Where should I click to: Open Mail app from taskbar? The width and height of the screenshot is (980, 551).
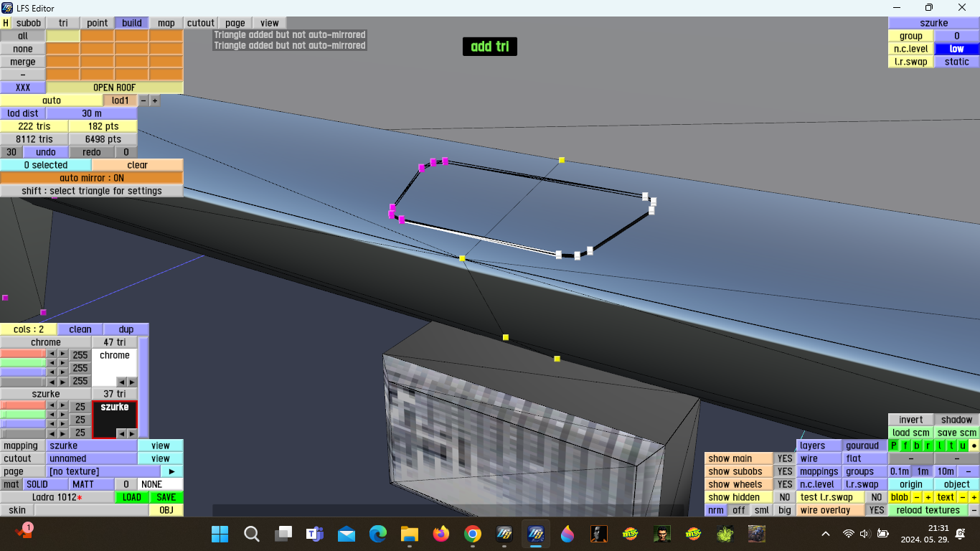tap(347, 534)
